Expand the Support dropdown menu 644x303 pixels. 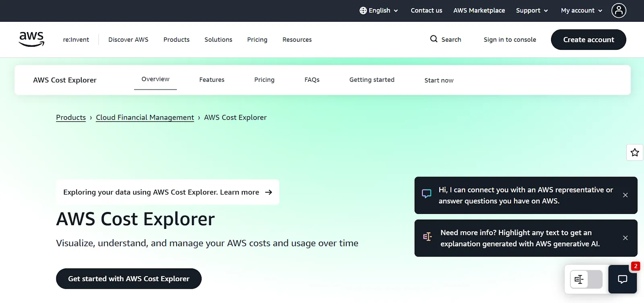(x=532, y=10)
